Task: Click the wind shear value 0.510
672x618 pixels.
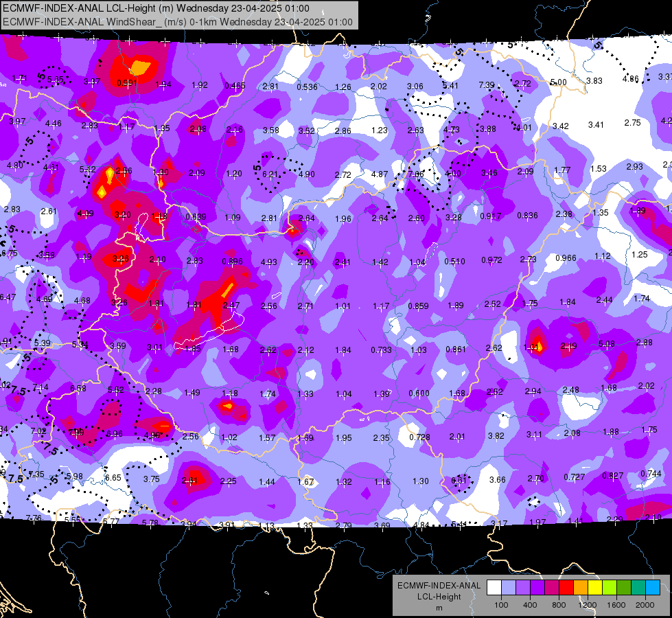Action: [454, 261]
